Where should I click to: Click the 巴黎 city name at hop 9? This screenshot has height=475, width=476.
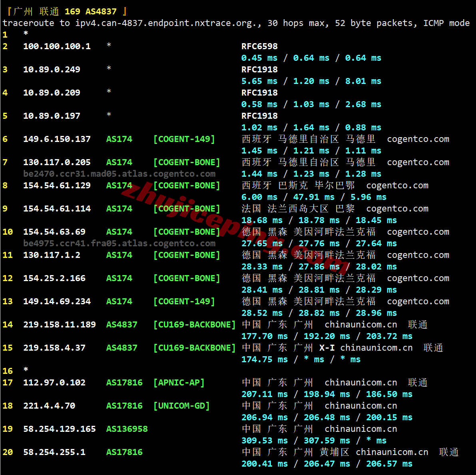coord(345,209)
